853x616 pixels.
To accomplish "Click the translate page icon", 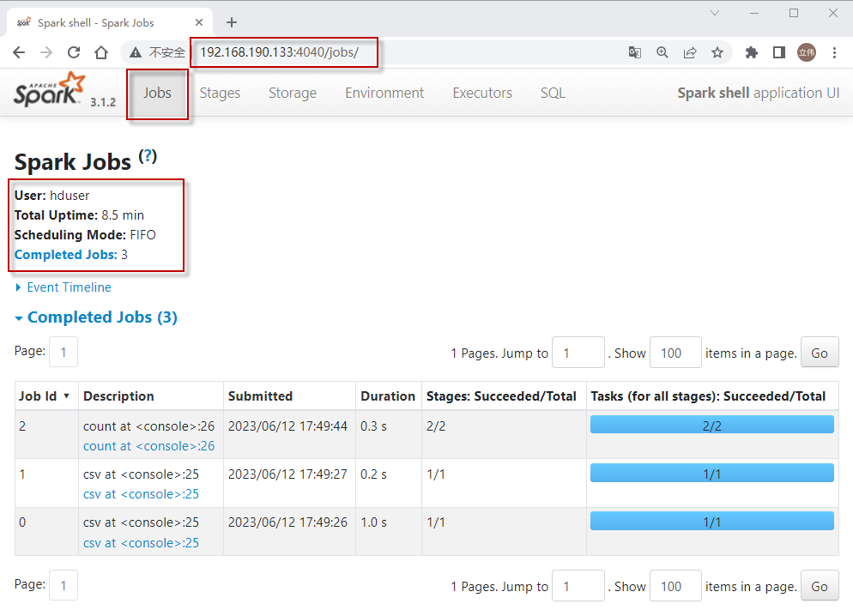I will 635,52.
